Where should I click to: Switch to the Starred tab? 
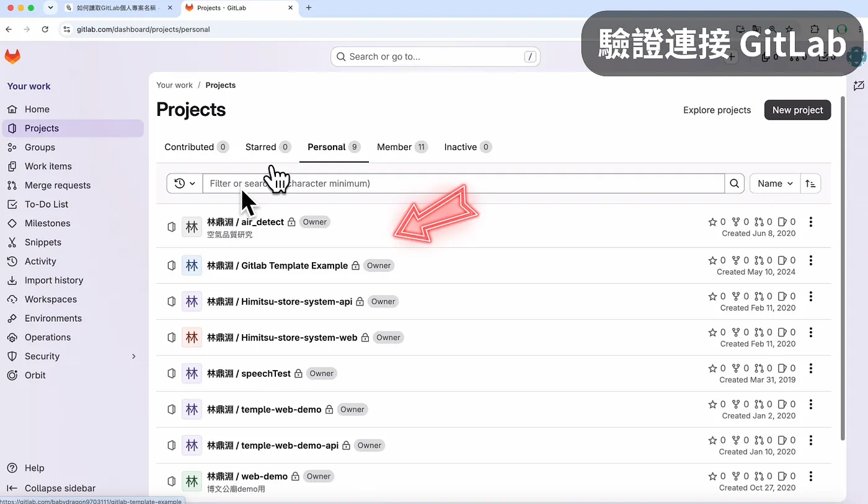pyautogui.click(x=268, y=147)
